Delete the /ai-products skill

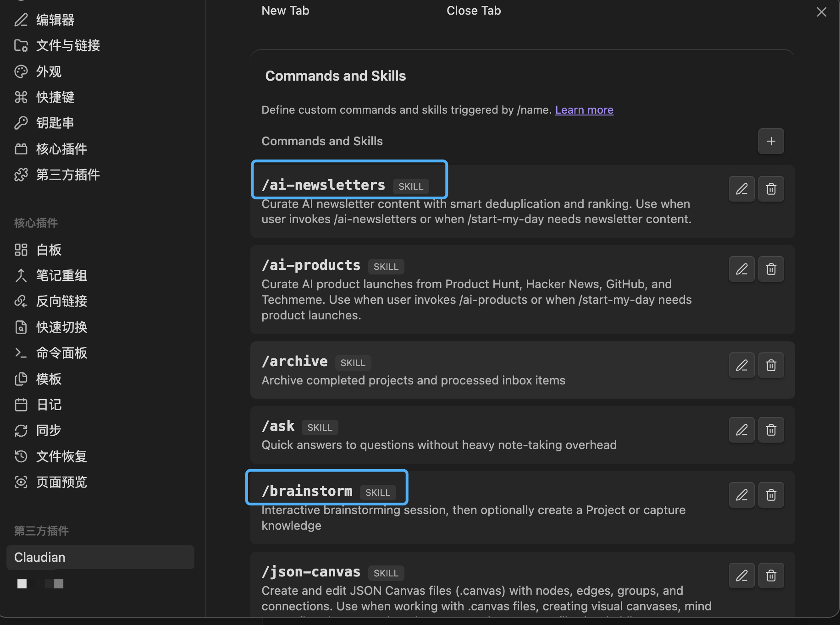pyautogui.click(x=771, y=269)
